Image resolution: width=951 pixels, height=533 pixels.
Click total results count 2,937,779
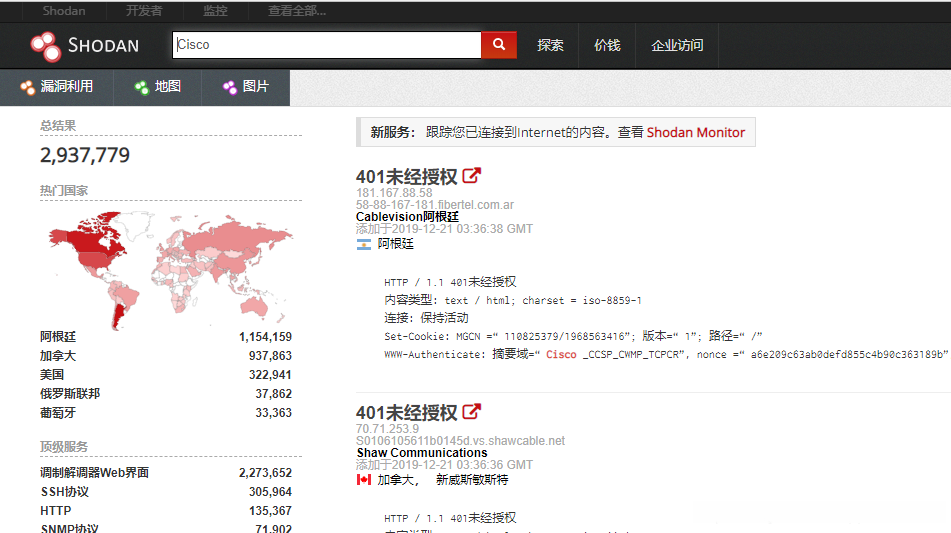tap(85, 155)
